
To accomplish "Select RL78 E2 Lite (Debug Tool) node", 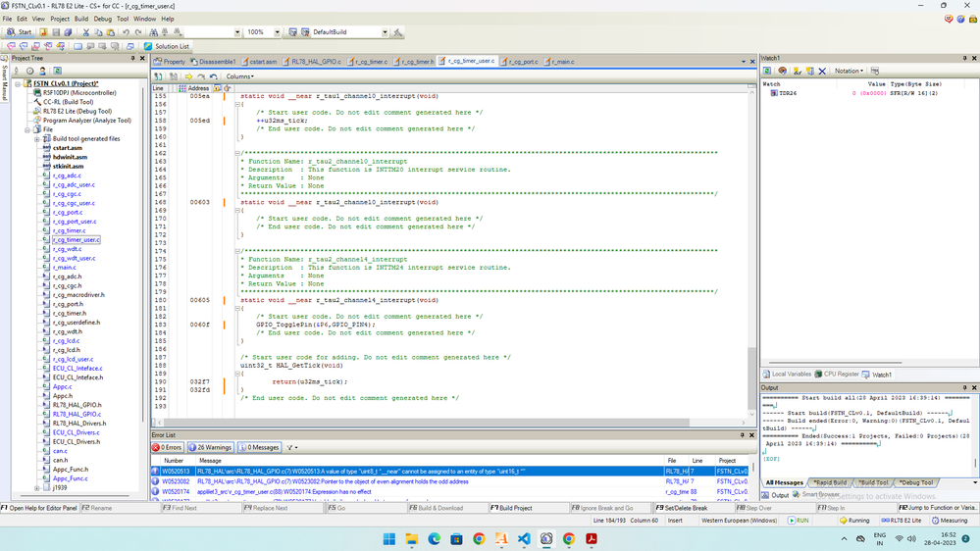I will (77, 111).
